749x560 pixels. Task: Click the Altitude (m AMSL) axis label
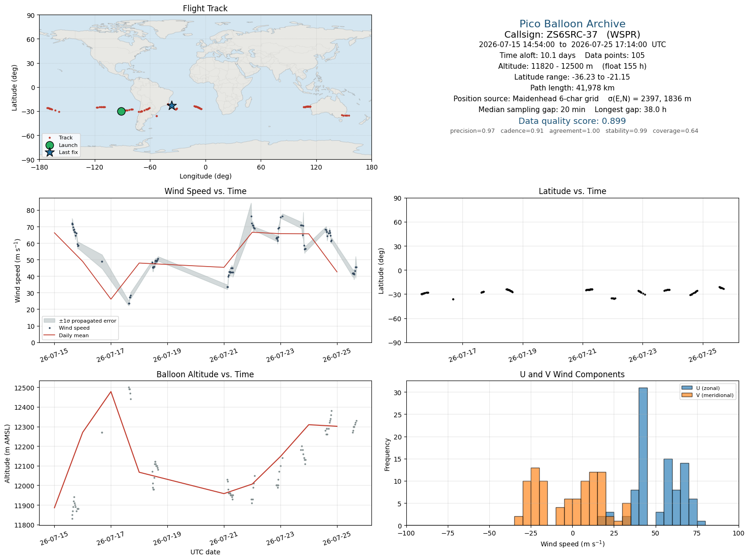tap(8, 453)
